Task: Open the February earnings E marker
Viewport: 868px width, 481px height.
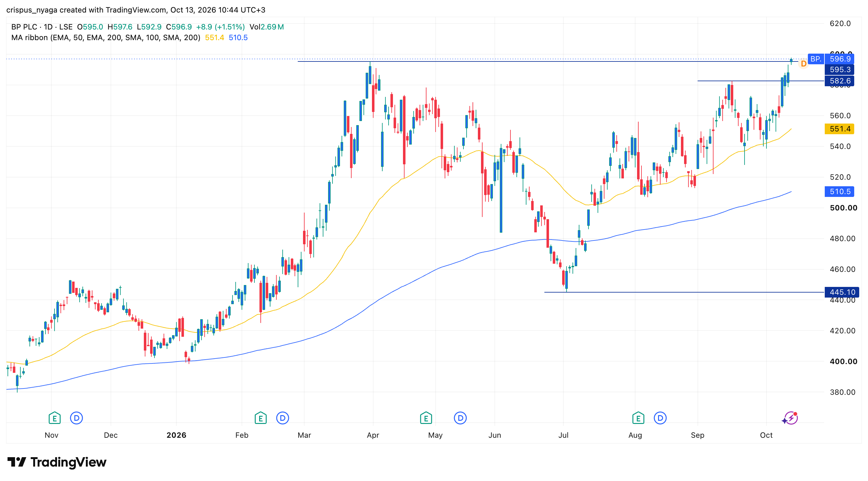Action: 260,418
